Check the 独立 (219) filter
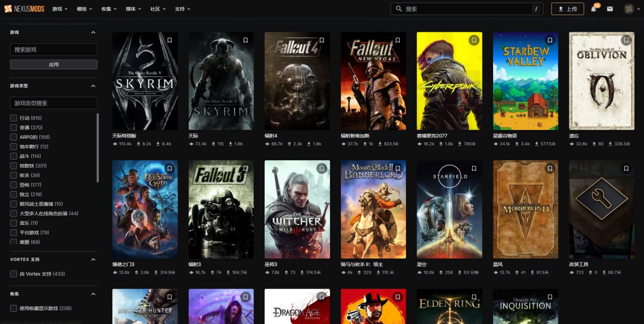The image size is (644, 324). 14,195
